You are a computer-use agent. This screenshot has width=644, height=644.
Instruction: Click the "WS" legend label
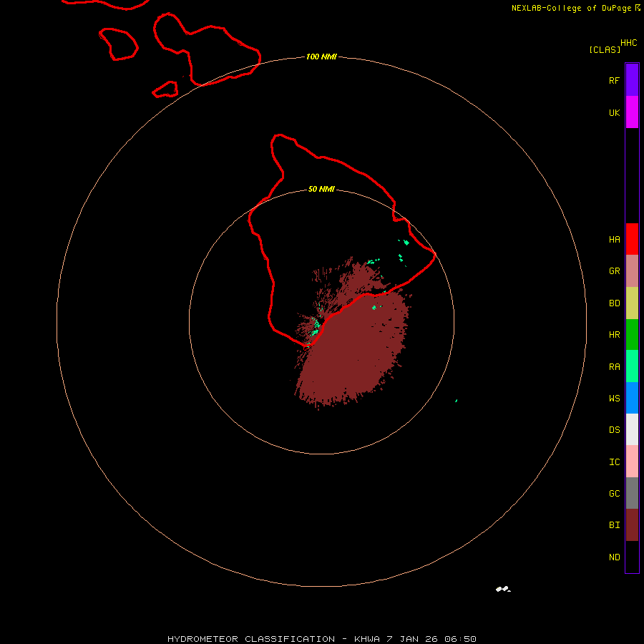click(614, 398)
